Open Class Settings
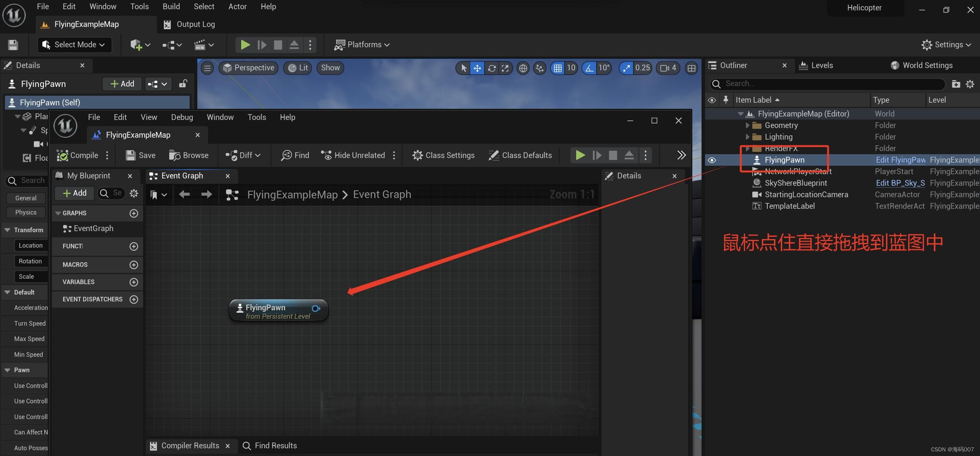The height and width of the screenshot is (456, 980). (443, 155)
